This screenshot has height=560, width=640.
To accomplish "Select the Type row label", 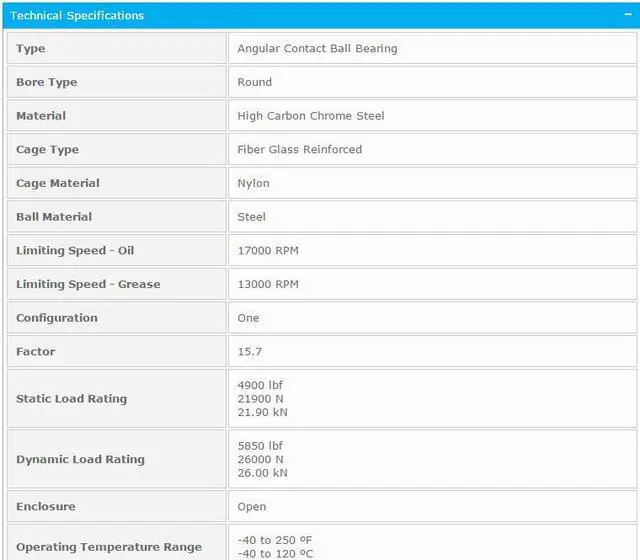I will (x=31, y=49).
